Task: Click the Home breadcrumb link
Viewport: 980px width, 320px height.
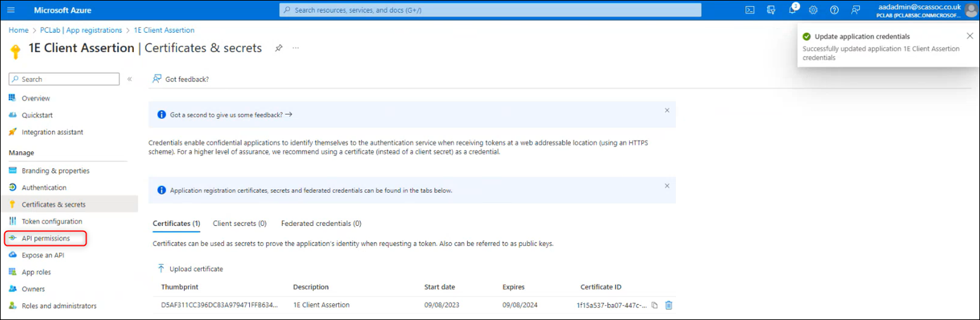Action: (19, 30)
